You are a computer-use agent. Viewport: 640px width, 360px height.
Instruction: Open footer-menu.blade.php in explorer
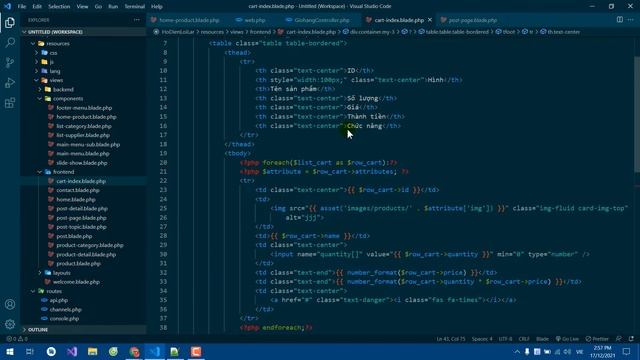click(84, 108)
